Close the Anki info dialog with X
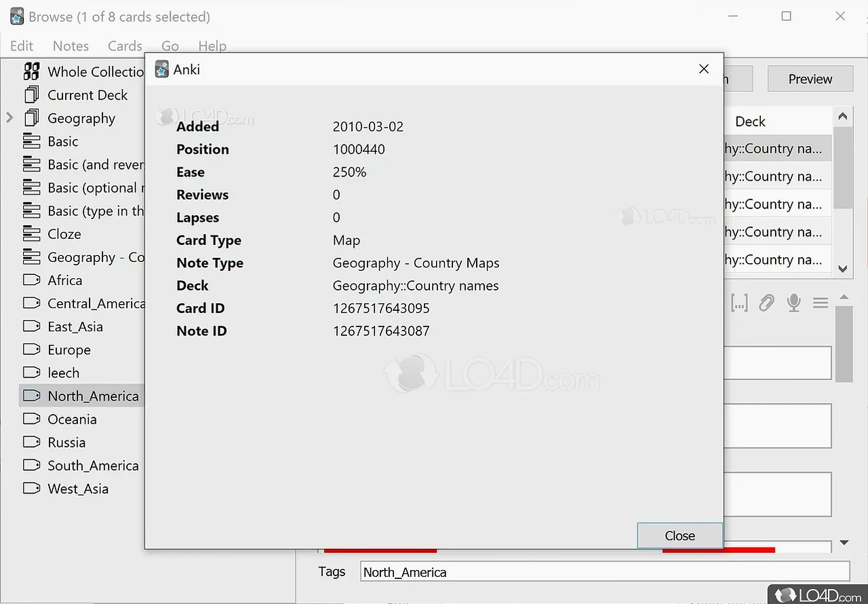Viewport: 868px width, 604px height. click(704, 69)
